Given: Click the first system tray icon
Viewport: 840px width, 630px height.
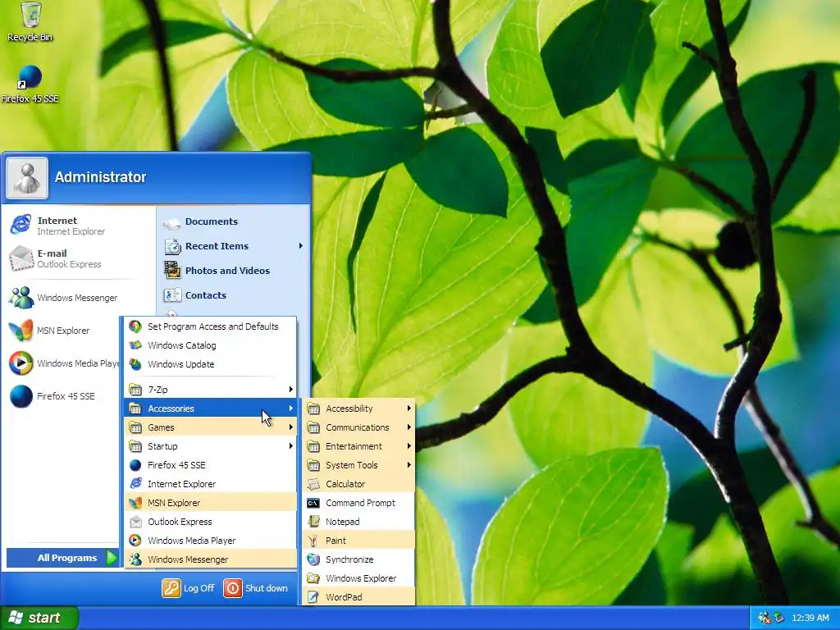Looking at the screenshot, I should point(764,618).
